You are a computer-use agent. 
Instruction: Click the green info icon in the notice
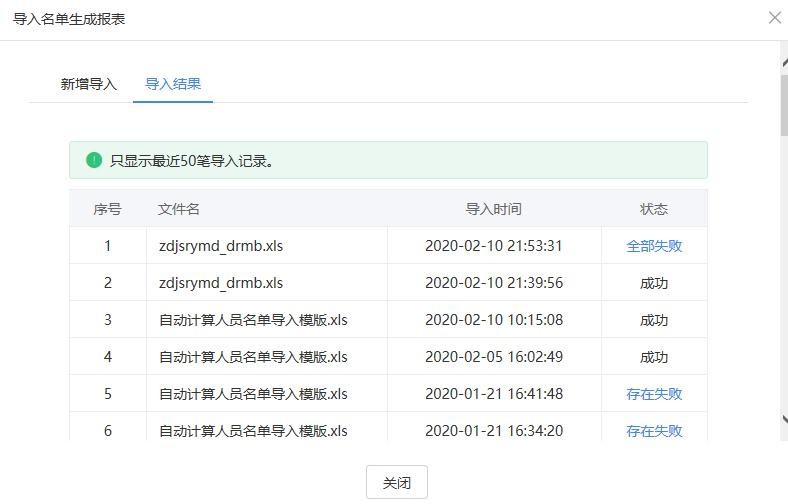[x=94, y=160]
